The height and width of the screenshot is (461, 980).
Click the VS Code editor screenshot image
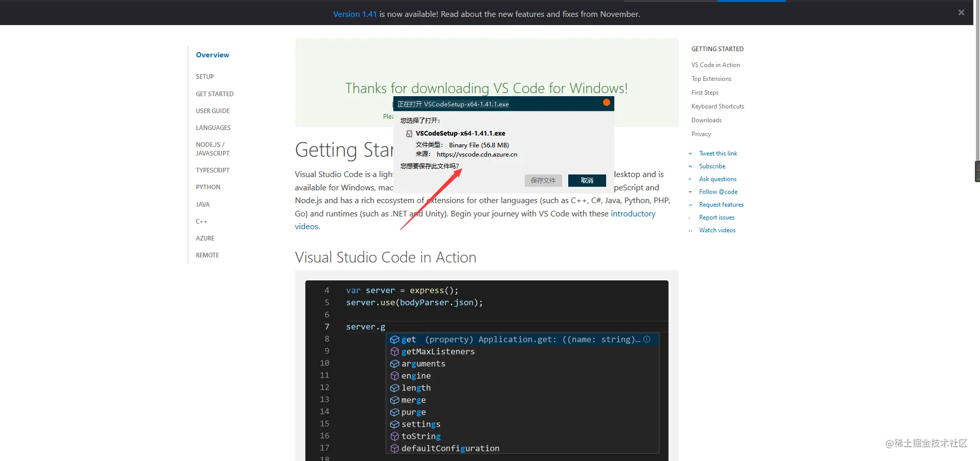[x=486, y=370]
